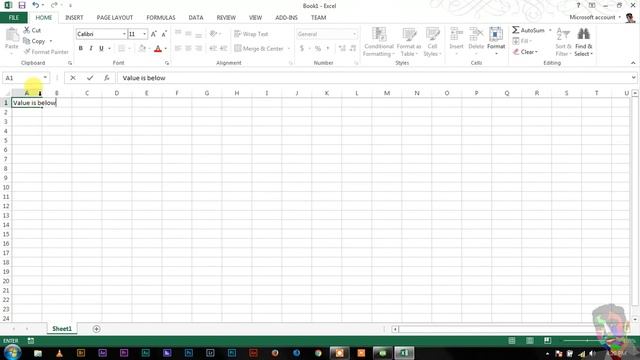640x360 pixels.
Task: Click the Save icon in quick access toolbar
Action: [x=22, y=5]
